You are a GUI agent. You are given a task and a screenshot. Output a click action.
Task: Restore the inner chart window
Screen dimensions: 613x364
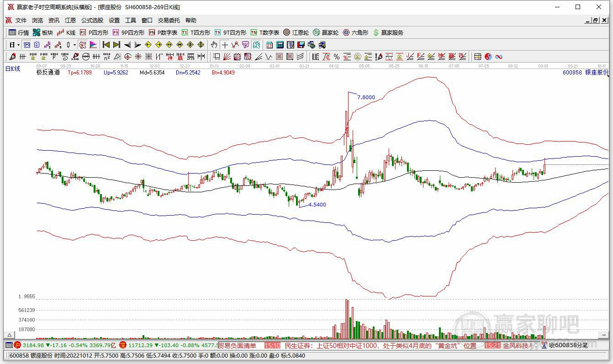(x=596, y=21)
